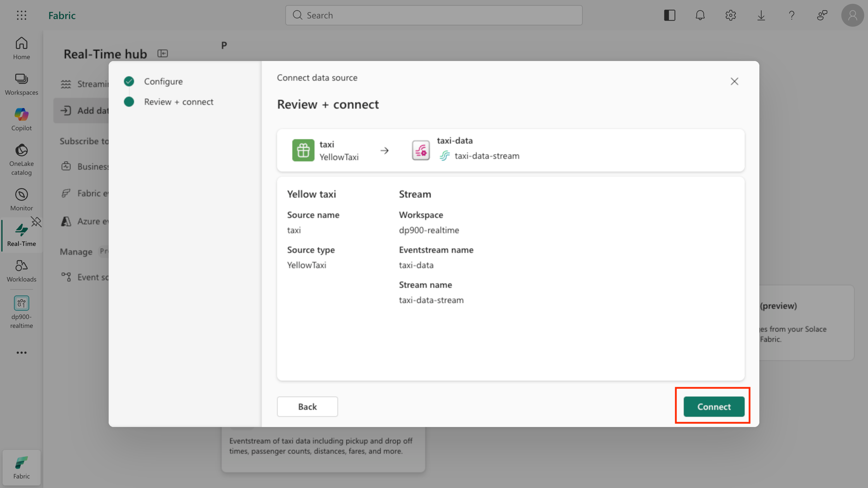The image size is (868, 488).
Task: Click the small stream icon beside taxi-data-stream
Action: (x=444, y=156)
